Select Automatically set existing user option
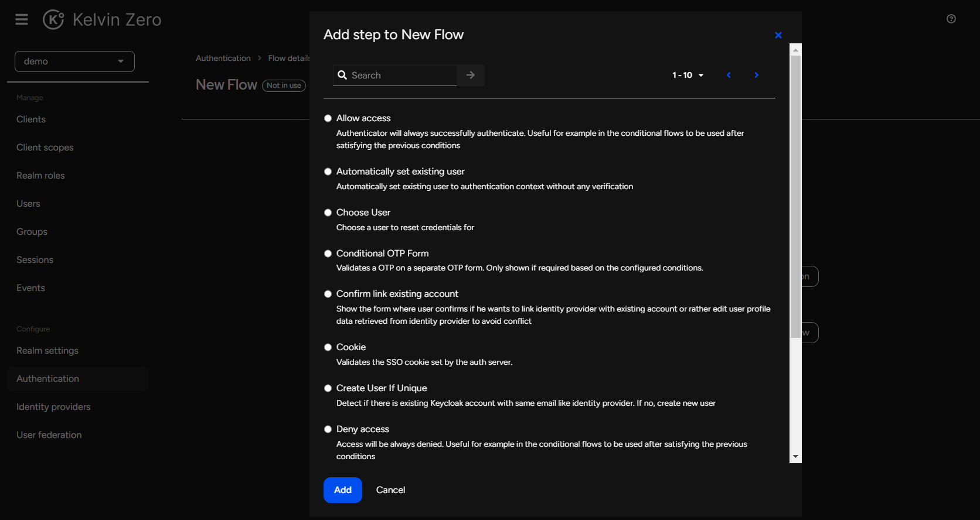The height and width of the screenshot is (520, 980). tap(328, 172)
